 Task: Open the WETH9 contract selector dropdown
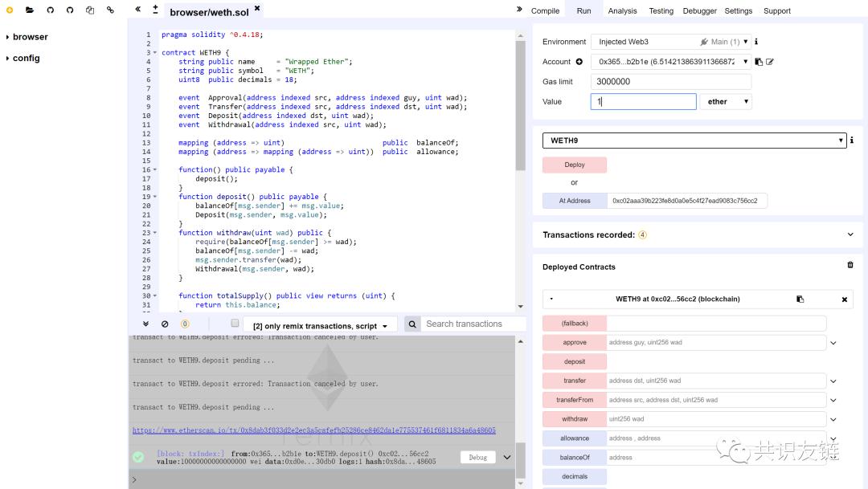(694, 141)
